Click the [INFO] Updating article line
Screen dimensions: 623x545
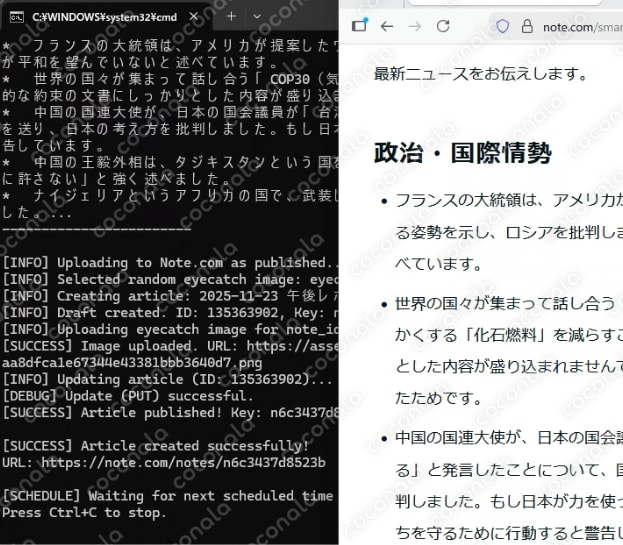pyautogui.click(x=167, y=379)
